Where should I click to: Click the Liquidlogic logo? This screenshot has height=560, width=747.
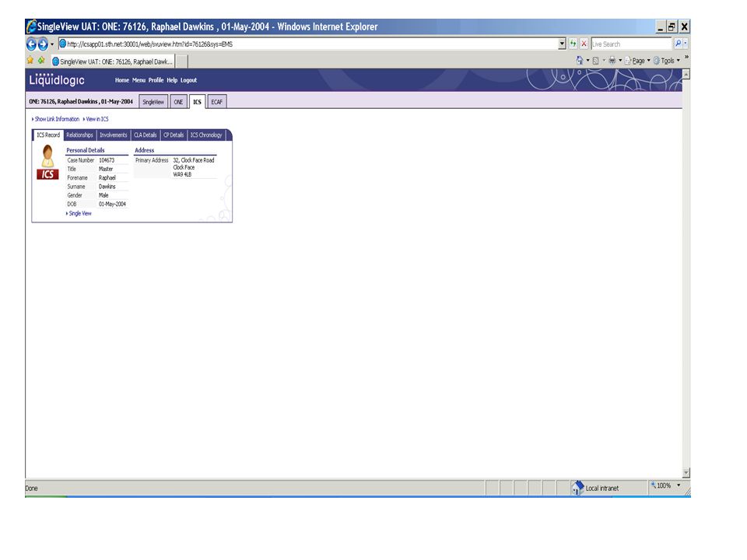click(57, 79)
